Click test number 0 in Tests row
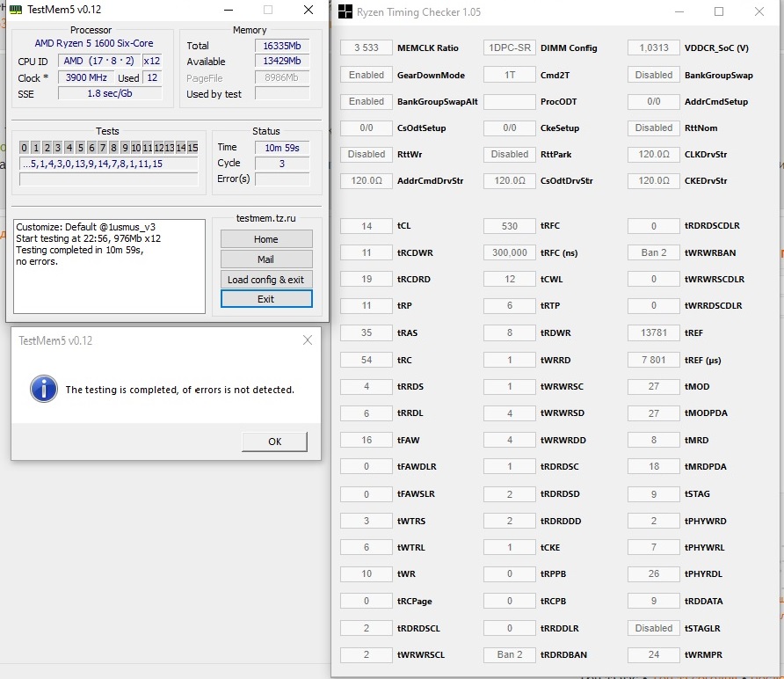784x679 pixels. click(25, 148)
